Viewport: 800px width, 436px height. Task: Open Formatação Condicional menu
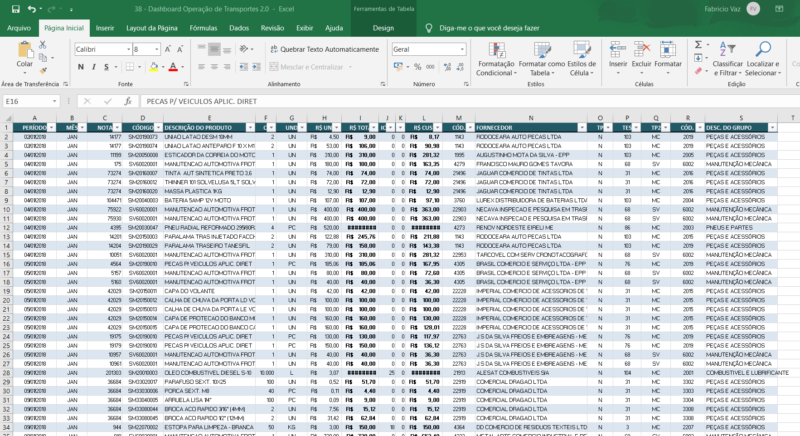(496, 59)
